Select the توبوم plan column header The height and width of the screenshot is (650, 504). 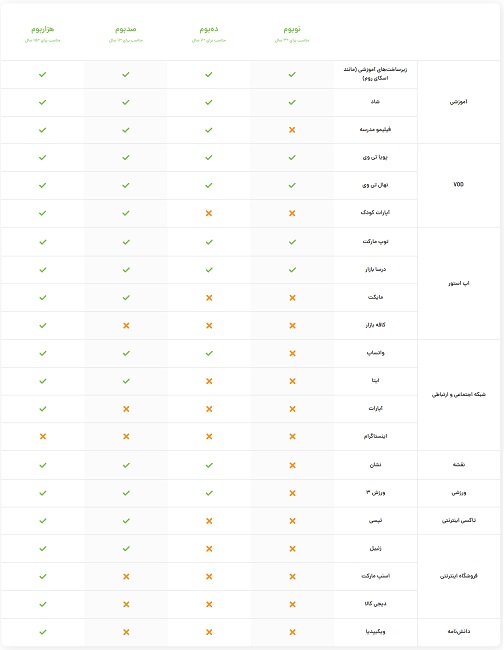click(x=292, y=33)
